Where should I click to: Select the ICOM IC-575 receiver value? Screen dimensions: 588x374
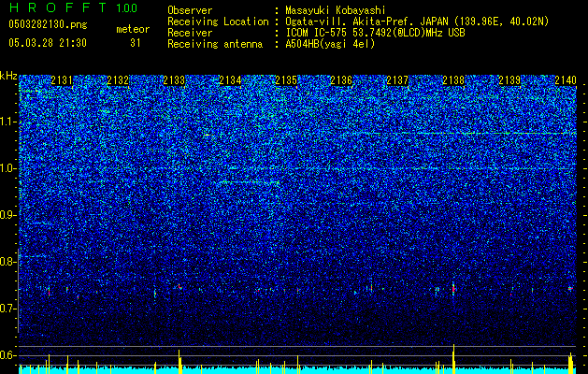(375, 33)
